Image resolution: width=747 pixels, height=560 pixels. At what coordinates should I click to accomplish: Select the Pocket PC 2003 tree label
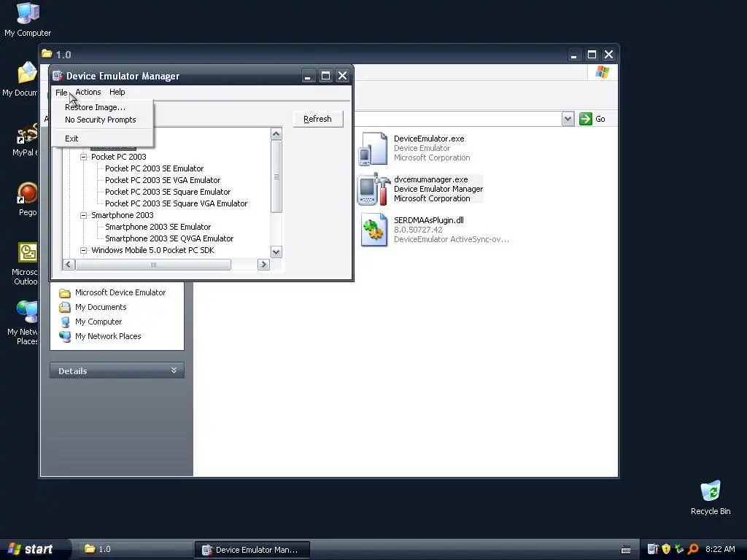(x=119, y=157)
